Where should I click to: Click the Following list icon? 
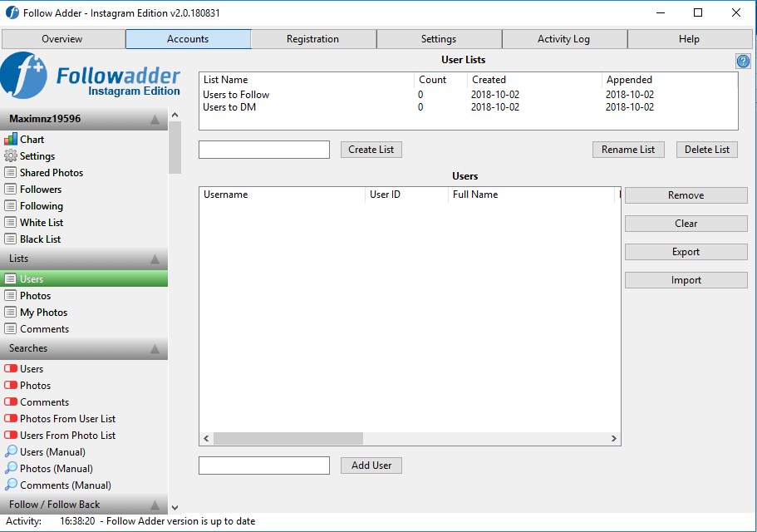pos(11,206)
